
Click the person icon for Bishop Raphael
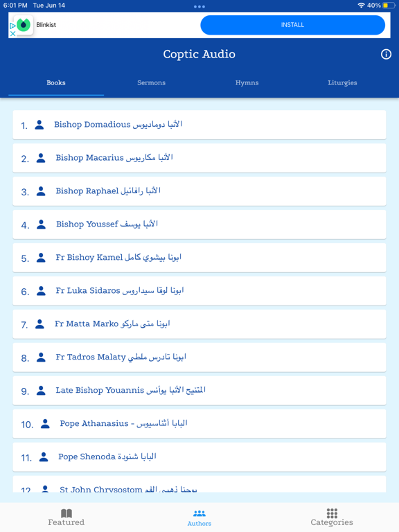click(41, 191)
